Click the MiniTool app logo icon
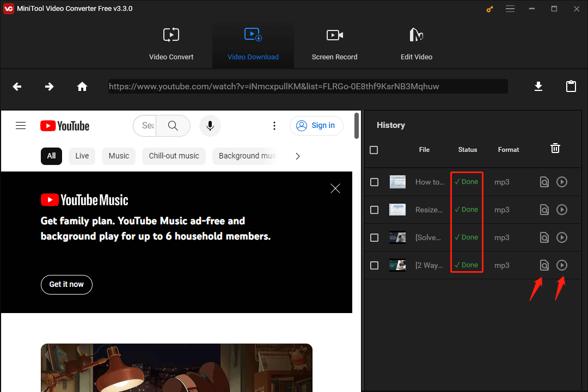 8,9
